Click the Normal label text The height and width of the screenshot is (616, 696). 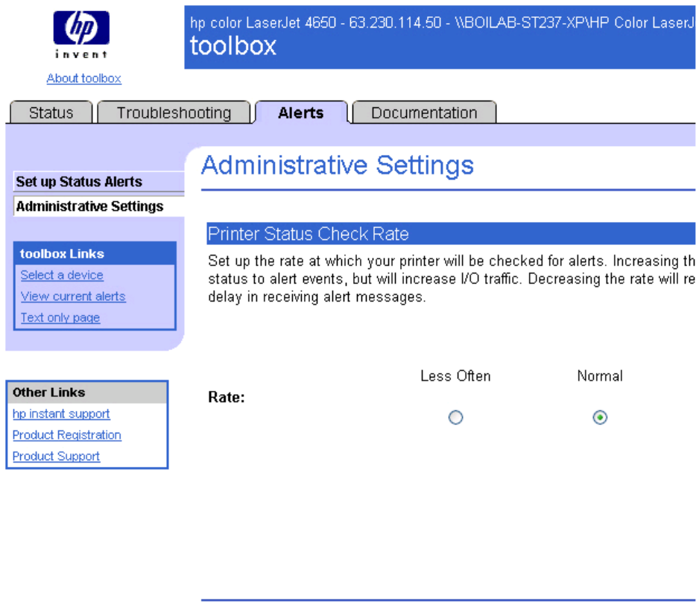pyautogui.click(x=600, y=376)
